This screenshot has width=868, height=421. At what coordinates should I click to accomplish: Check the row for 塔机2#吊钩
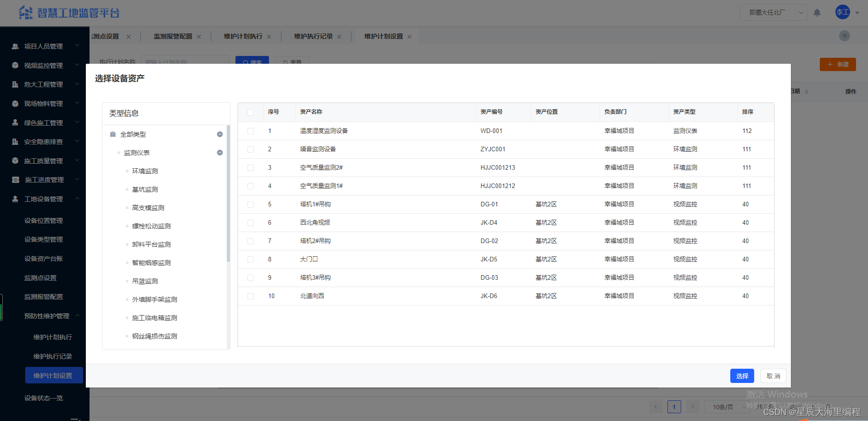251,241
